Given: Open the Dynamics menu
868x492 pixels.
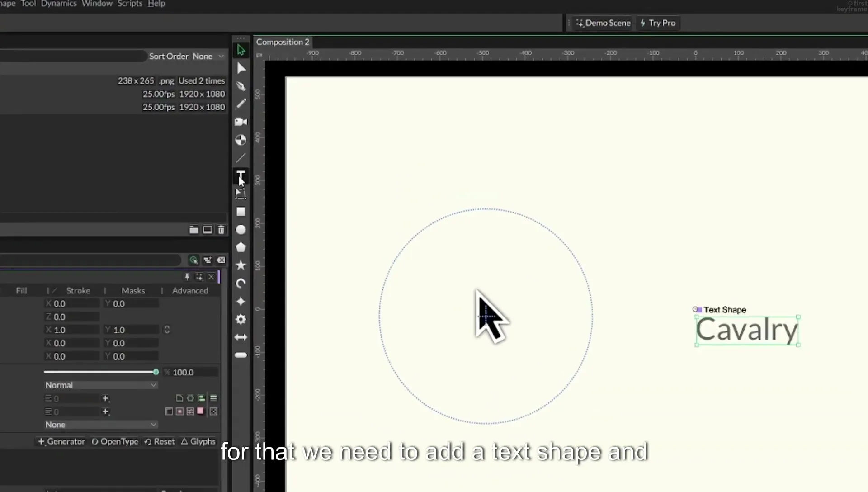Looking at the screenshot, I should [x=59, y=4].
